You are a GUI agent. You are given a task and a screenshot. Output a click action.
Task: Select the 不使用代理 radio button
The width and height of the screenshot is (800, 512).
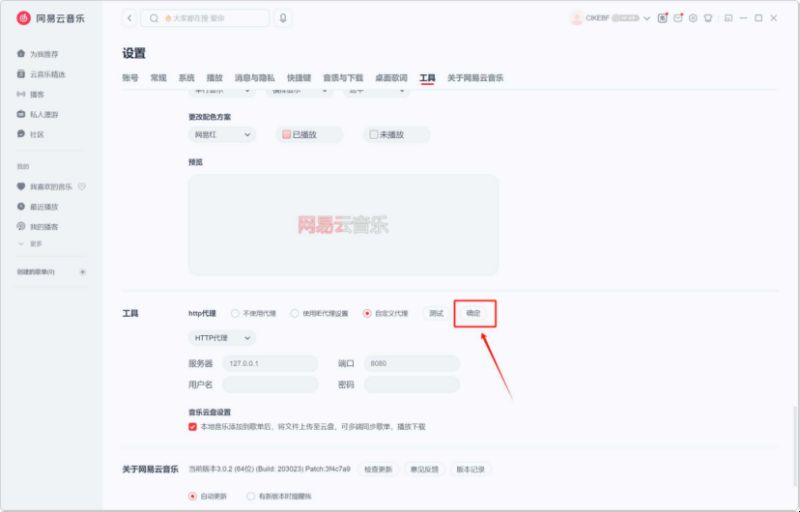[235, 313]
